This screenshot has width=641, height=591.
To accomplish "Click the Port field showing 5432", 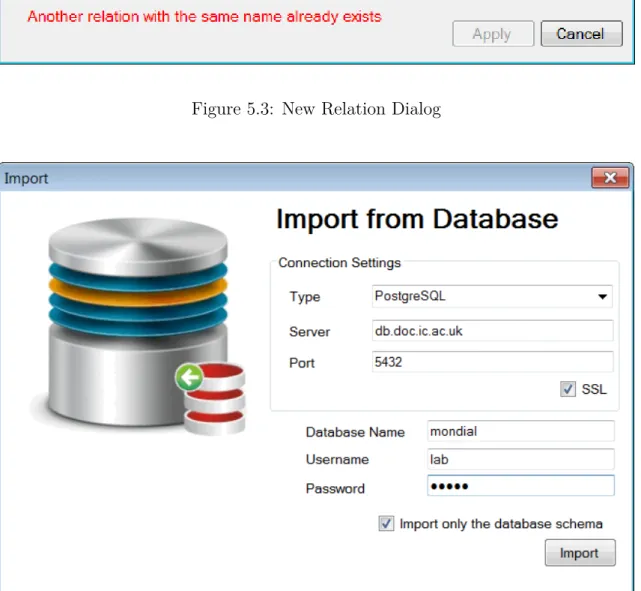I will point(492,362).
